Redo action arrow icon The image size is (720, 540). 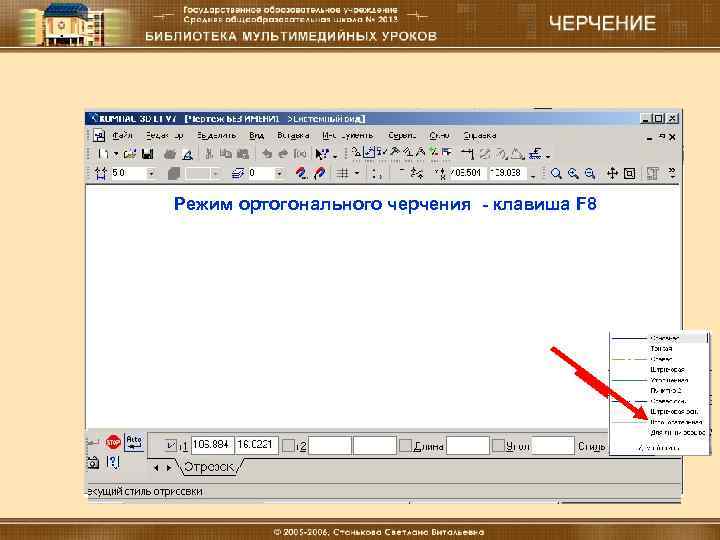pyautogui.click(x=283, y=154)
